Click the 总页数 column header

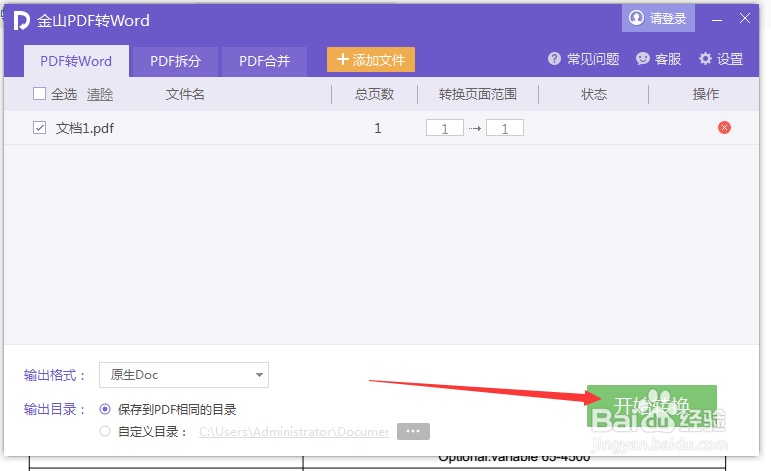coord(375,94)
